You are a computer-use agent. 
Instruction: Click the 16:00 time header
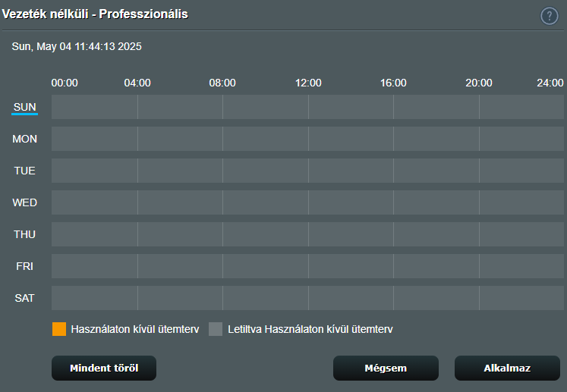(393, 83)
